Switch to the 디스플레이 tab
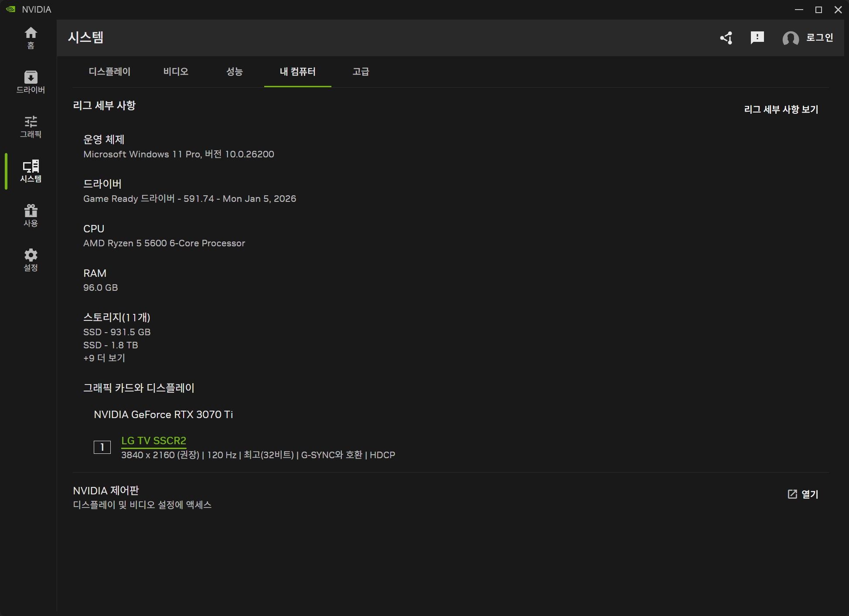849x616 pixels. (109, 71)
